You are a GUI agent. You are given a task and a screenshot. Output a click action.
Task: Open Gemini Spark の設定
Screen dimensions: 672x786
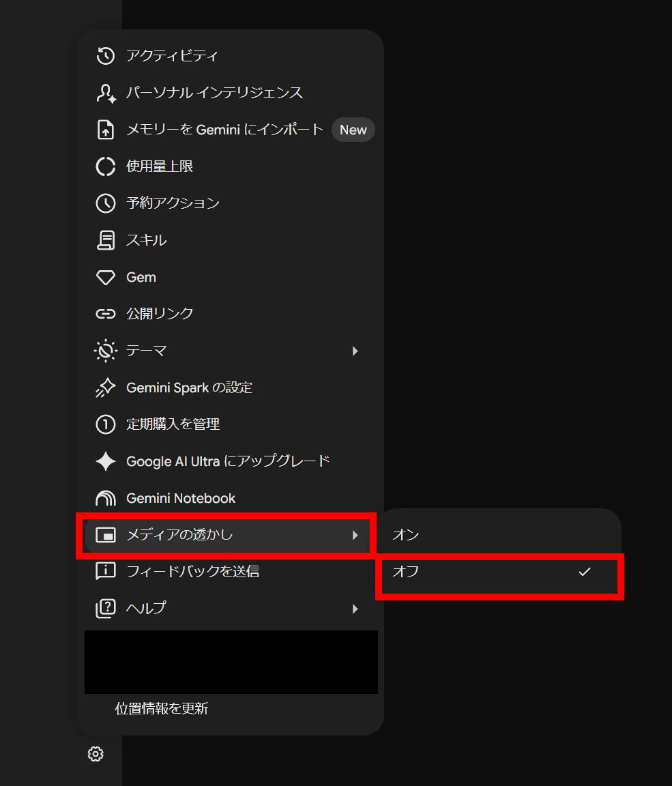pos(231,388)
